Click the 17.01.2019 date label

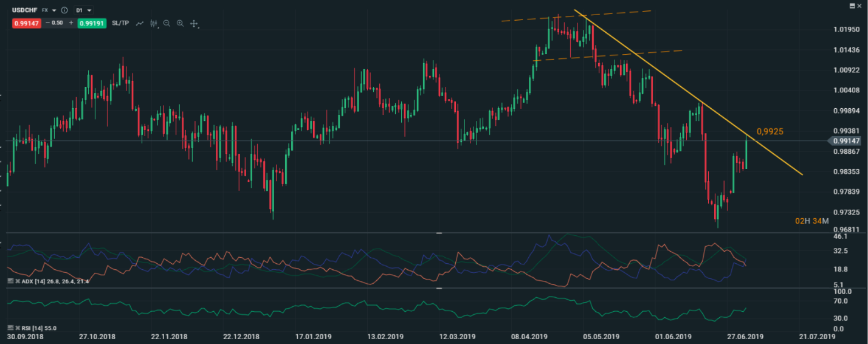coord(314,336)
